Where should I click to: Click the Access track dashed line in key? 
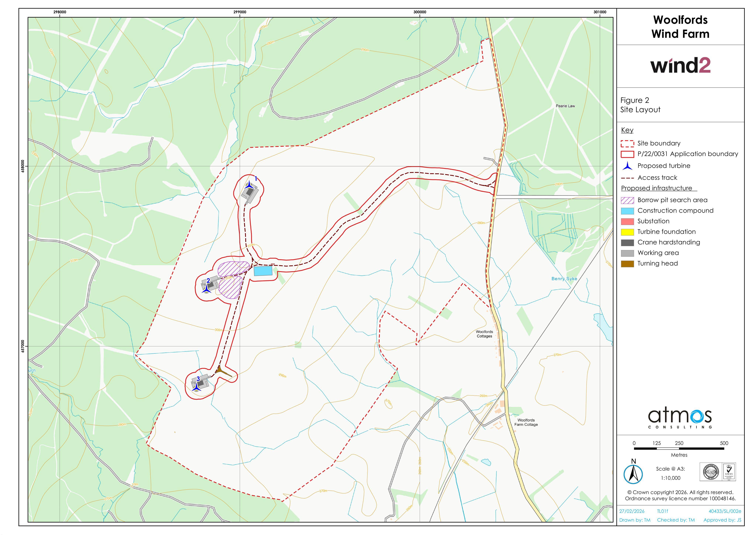tap(628, 178)
